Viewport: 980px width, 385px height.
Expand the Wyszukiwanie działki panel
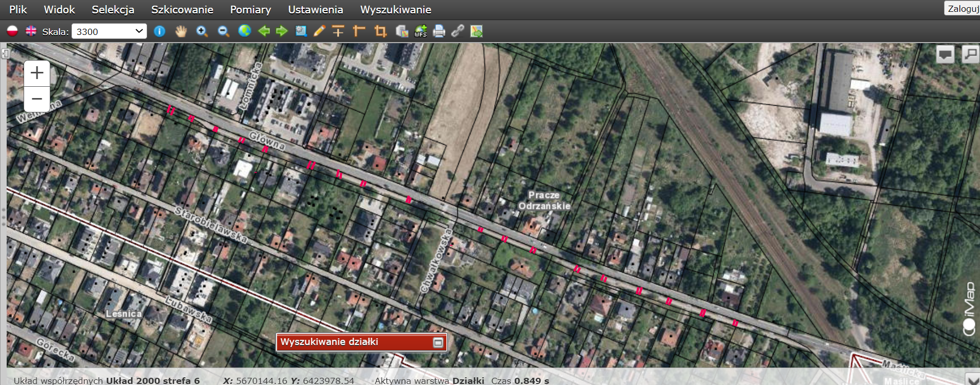coord(438,342)
